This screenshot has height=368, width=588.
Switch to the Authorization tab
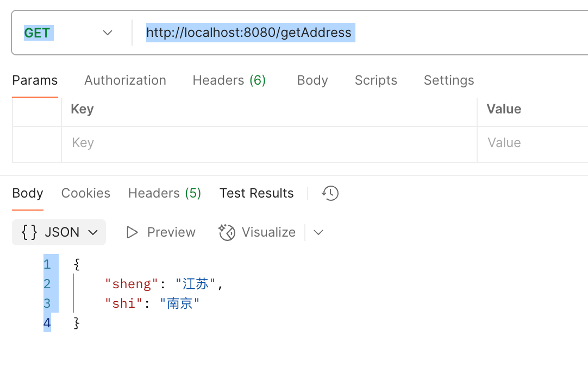pos(125,80)
